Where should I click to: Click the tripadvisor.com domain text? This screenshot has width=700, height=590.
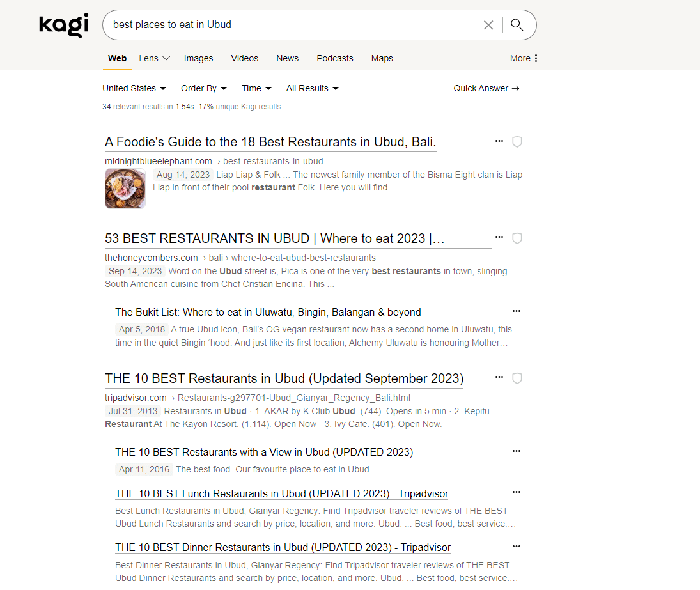(x=136, y=398)
